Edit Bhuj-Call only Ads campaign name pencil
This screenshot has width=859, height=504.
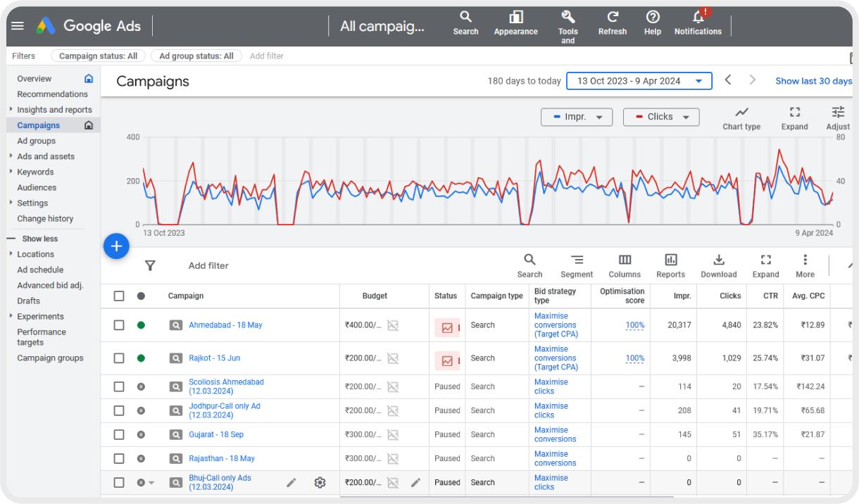(291, 482)
